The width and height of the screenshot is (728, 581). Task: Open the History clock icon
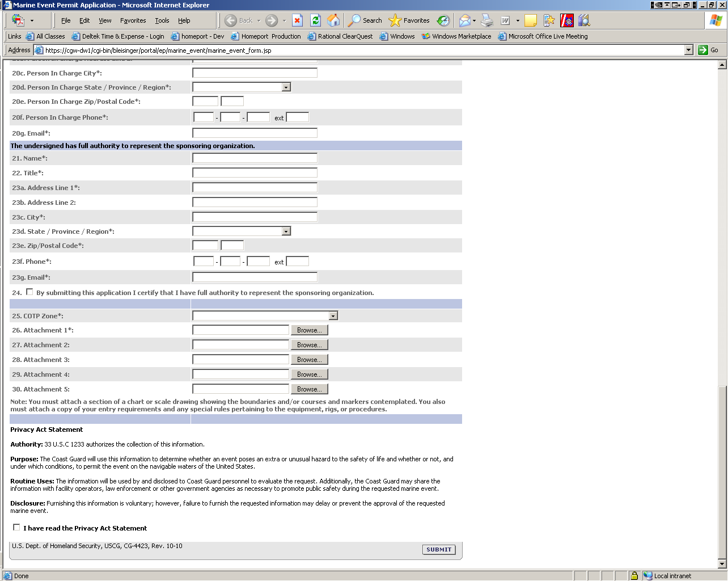[x=443, y=20]
